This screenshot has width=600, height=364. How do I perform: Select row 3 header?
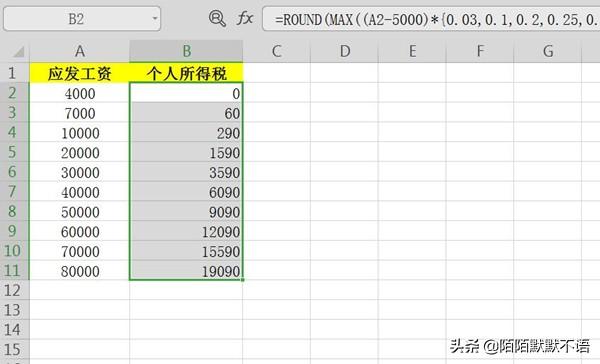tap(15, 112)
